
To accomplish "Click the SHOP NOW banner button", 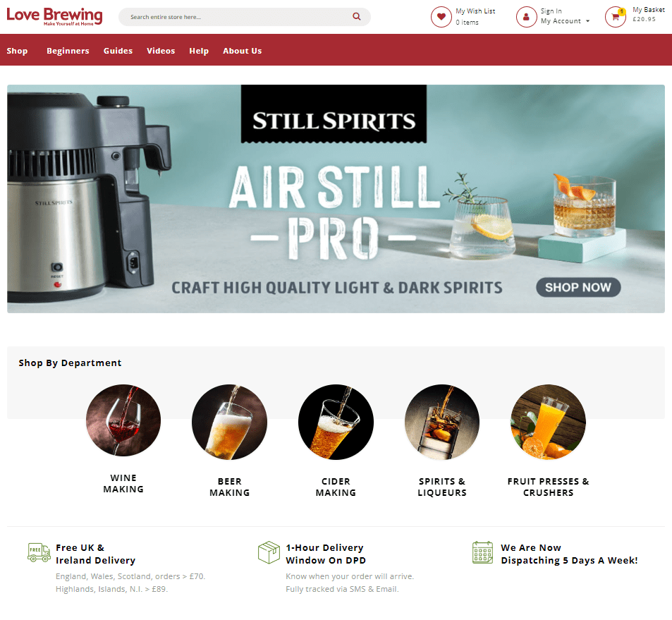I will [578, 287].
